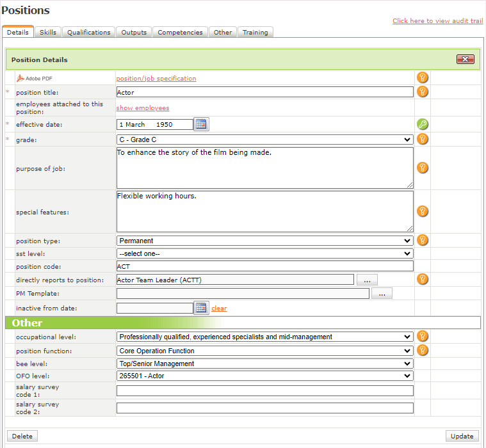Click the help icon beside position title
This screenshot has height=448, width=486.
click(x=422, y=92)
